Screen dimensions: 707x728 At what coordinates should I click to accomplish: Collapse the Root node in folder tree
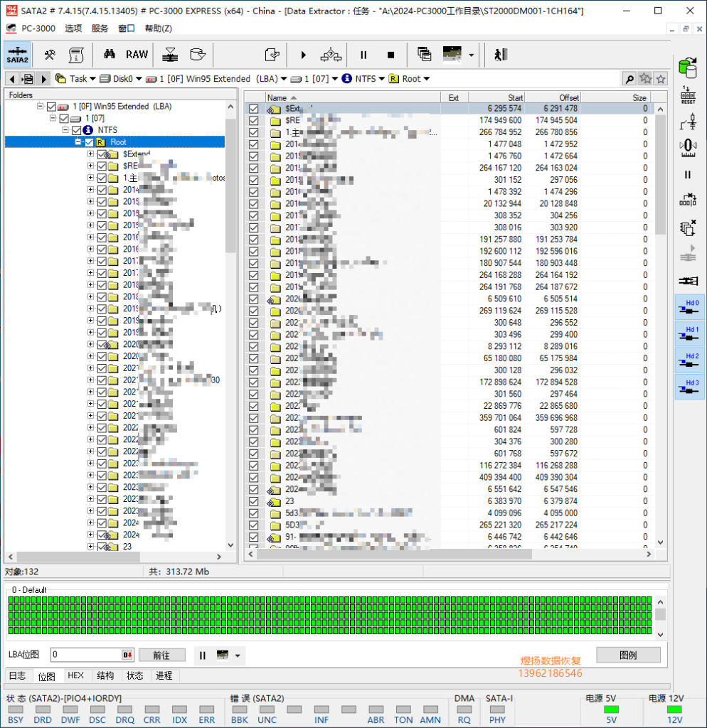(x=78, y=142)
